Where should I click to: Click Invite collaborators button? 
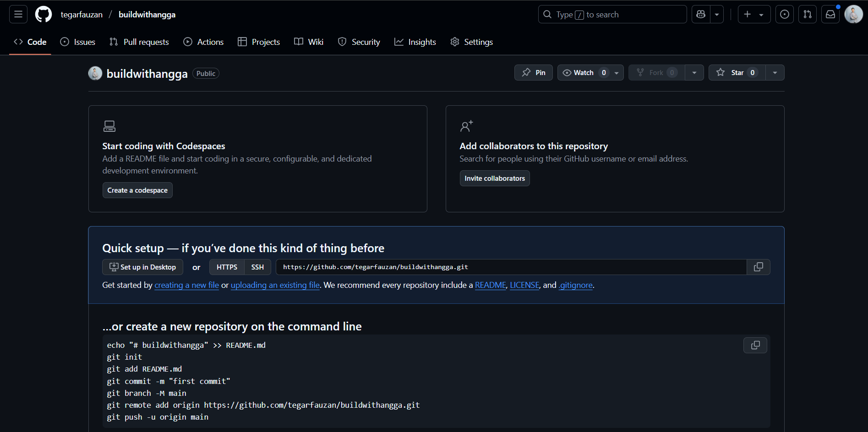tap(495, 178)
